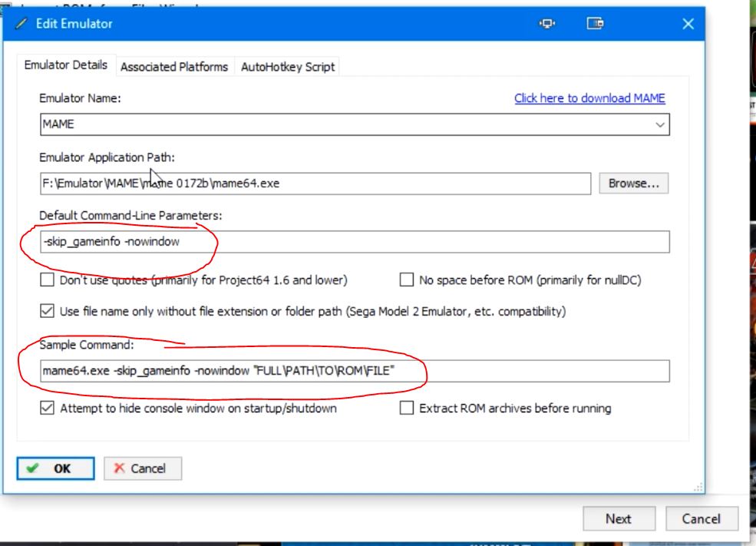Select the Sample Command text box
The height and width of the screenshot is (546, 756).
point(355,371)
